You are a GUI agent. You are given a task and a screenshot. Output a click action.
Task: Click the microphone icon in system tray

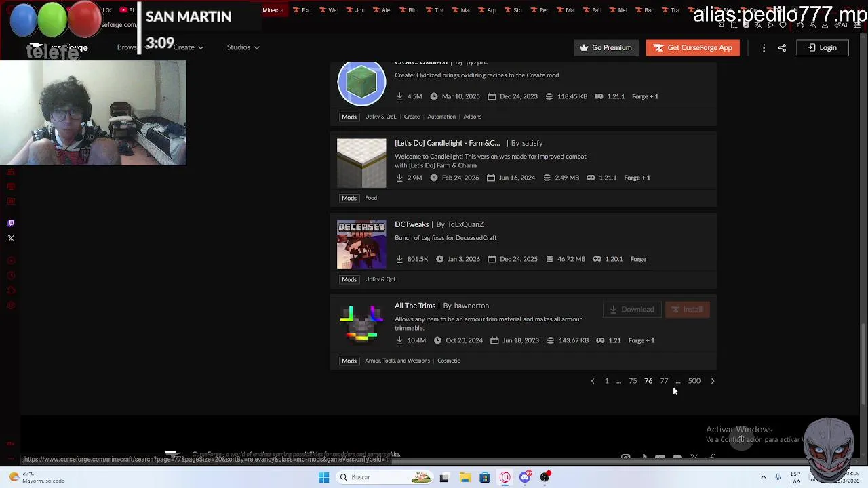[778, 477]
